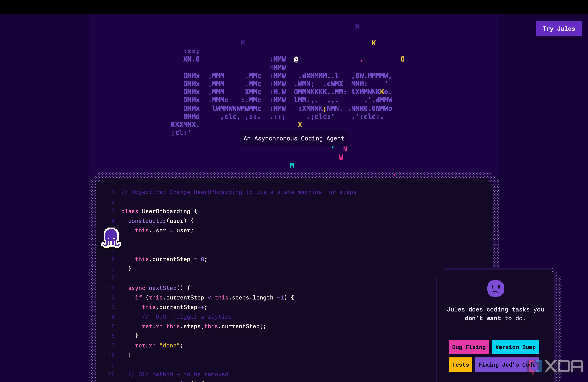
Task: Click 'async nextStep() {' code line
Action: click(x=159, y=288)
